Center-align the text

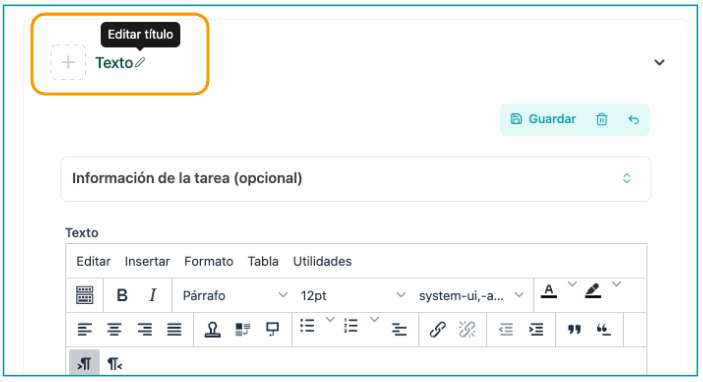114,330
